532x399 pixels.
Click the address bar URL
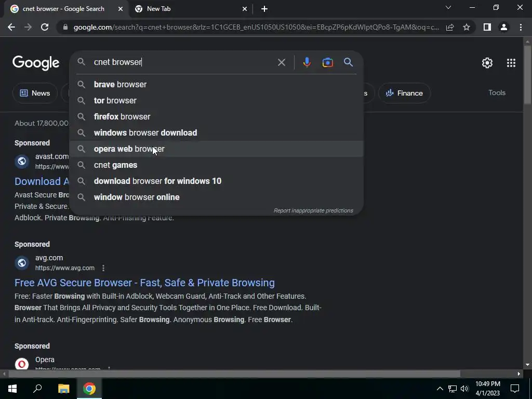[256, 27]
